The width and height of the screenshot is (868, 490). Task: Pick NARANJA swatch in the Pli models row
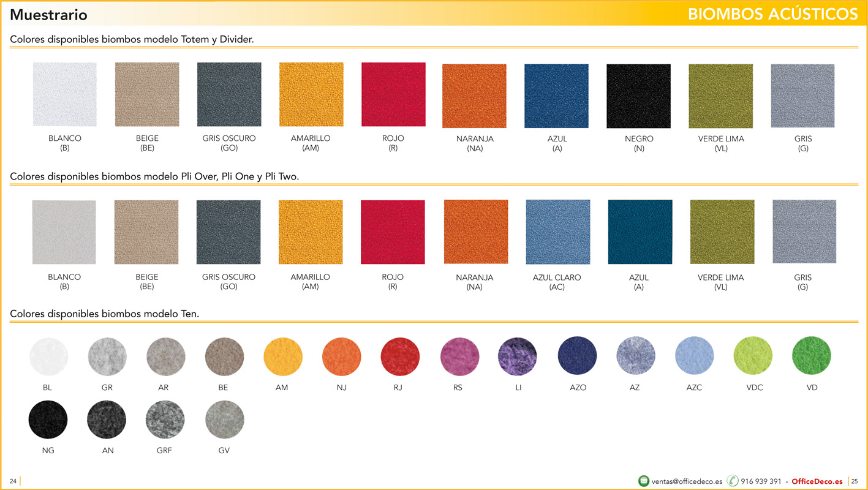point(476,232)
